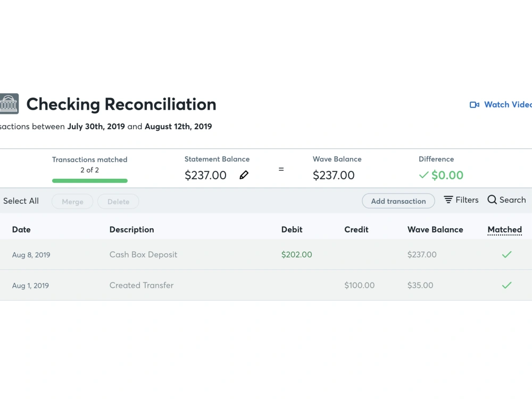532x399 pixels.
Task: Click the video camera icon next to Watch Video
Action: [473, 104]
